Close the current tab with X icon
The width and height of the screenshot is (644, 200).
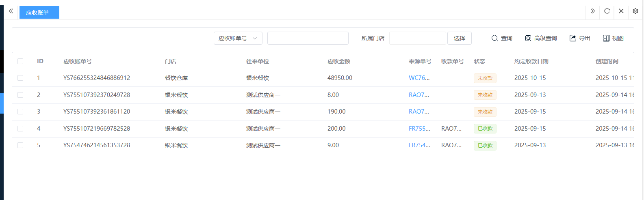(x=621, y=11)
